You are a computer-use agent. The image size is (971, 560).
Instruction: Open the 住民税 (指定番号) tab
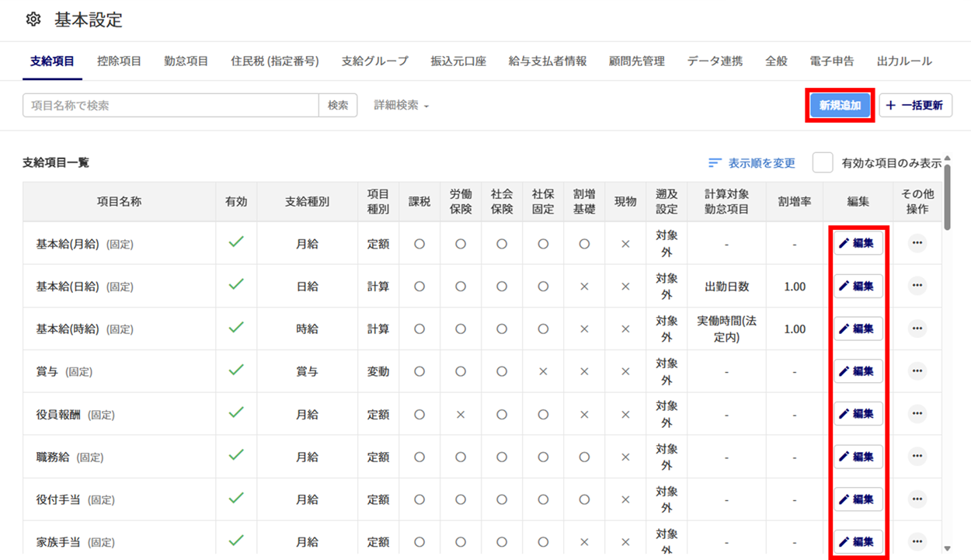(x=274, y=61)
